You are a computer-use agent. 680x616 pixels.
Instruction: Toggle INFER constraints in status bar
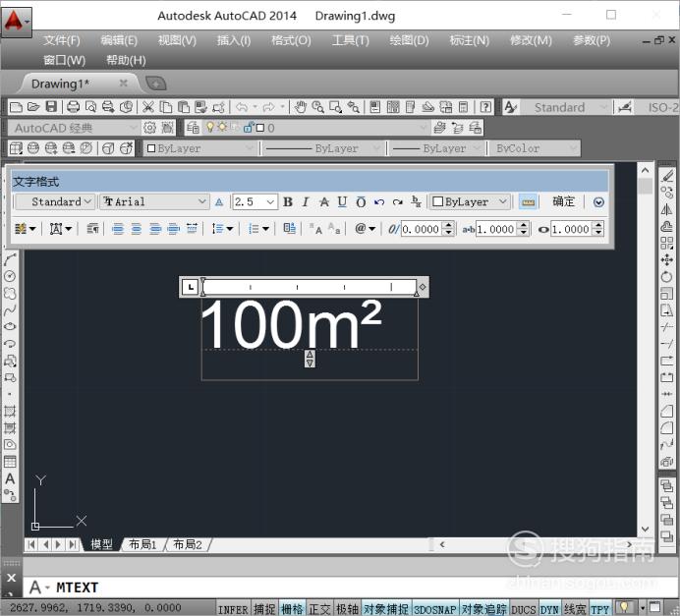click(233, 609)
